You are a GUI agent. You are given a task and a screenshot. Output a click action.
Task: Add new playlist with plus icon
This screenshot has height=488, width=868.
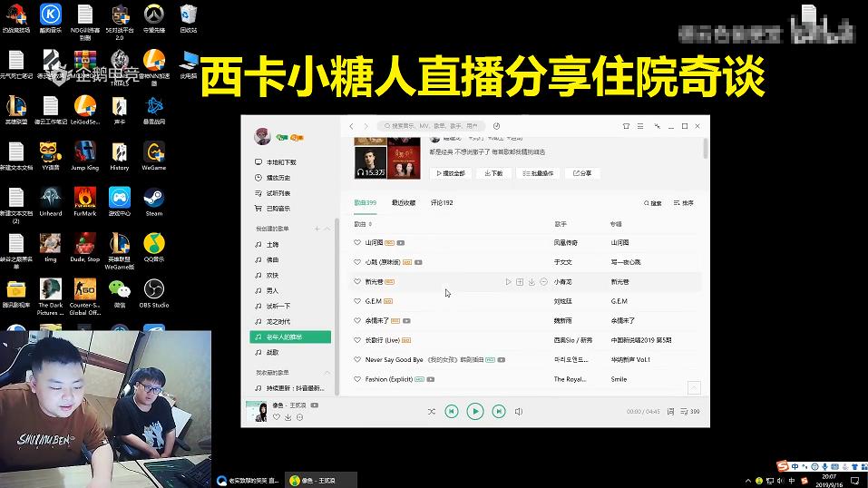[x=317, y=229]
